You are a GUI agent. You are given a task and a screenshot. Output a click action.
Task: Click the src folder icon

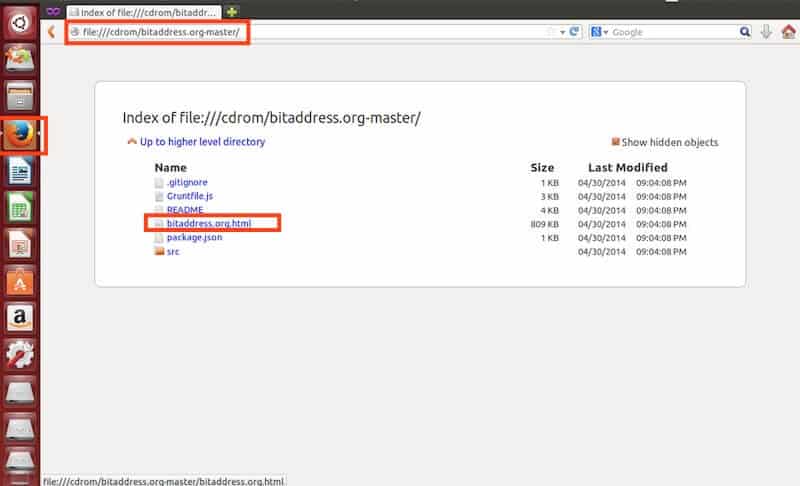pyautogui.click(x=159, y=251)
